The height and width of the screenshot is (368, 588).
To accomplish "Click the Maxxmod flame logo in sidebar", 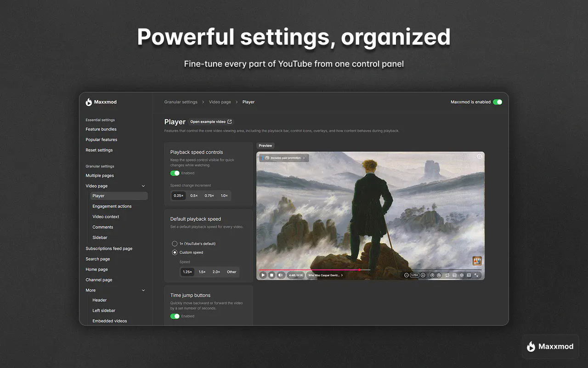I will tap(89, 102).
